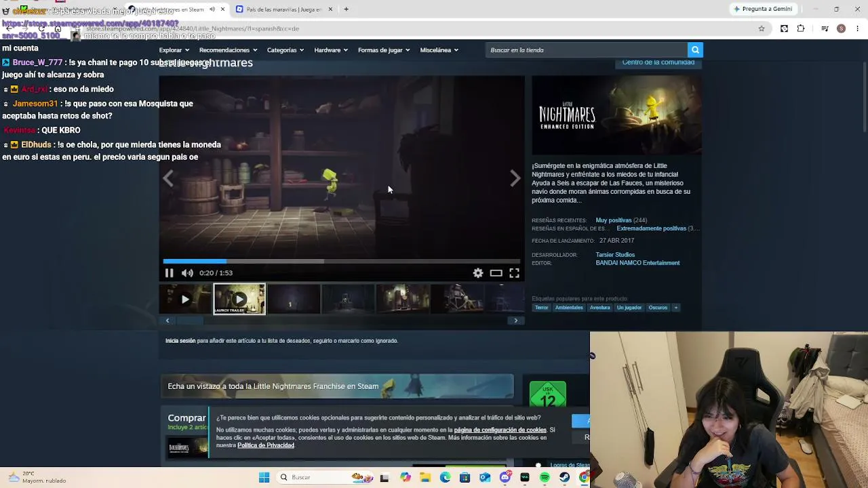868x488 pixels.
Task: Open the Hardware dropdown
Action: tap(331, 50)
